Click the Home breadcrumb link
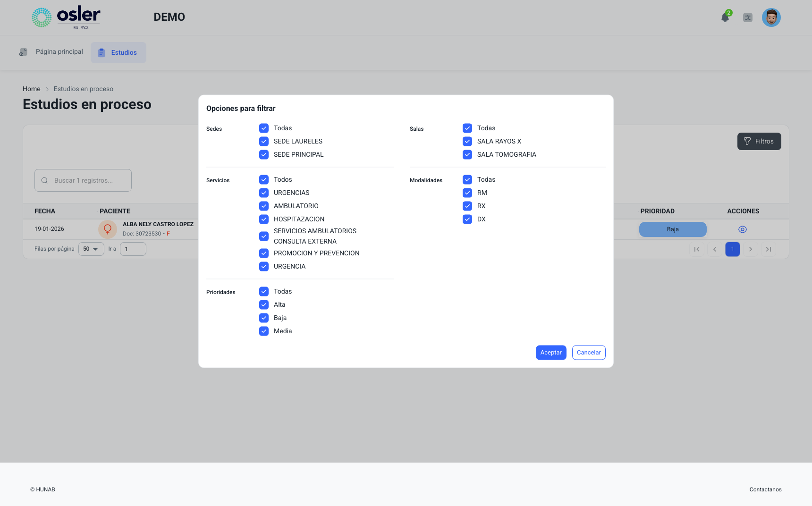 pyautogui.click(x=32, y=89)
